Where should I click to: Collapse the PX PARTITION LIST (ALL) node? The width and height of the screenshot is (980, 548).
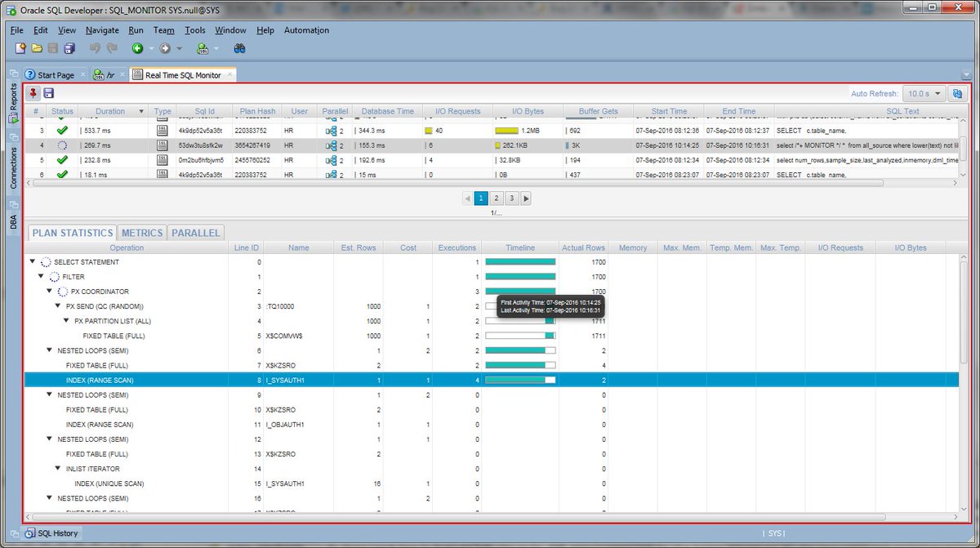pos(67,321)
